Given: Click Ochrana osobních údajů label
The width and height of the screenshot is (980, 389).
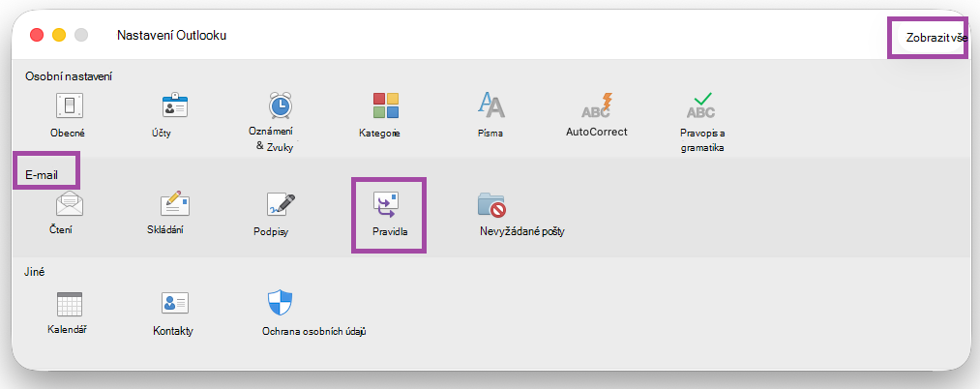Looking at the screenshot, I should (313, 332).
